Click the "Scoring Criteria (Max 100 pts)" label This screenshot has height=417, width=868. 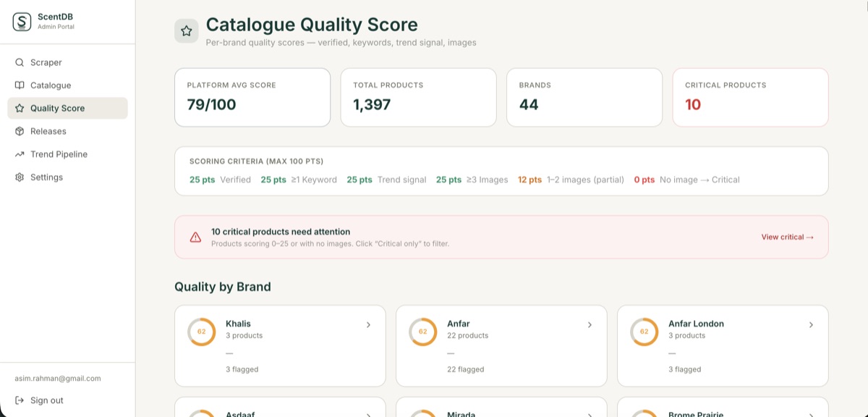tap(256, 161)
